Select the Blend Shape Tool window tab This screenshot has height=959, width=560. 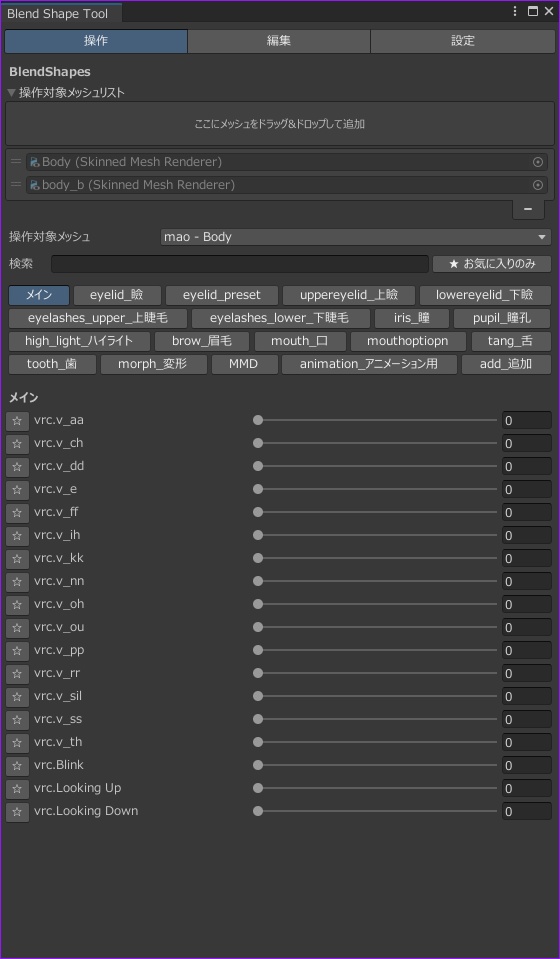point(61,13)
